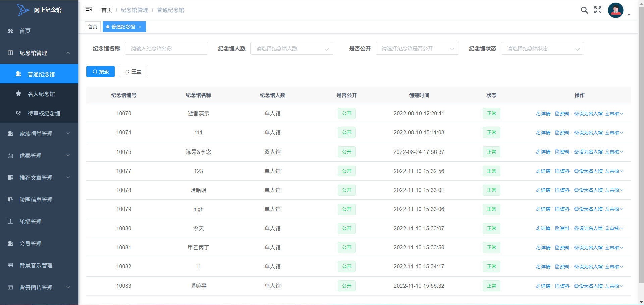The image size is (644, 305).
Task: Switch to the 首页 tab
Action: (x=93, y=27)
